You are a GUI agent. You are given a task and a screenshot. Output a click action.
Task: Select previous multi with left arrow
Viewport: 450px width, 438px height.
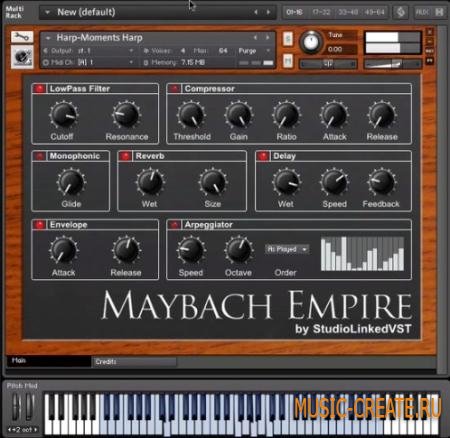click(256, 12)
